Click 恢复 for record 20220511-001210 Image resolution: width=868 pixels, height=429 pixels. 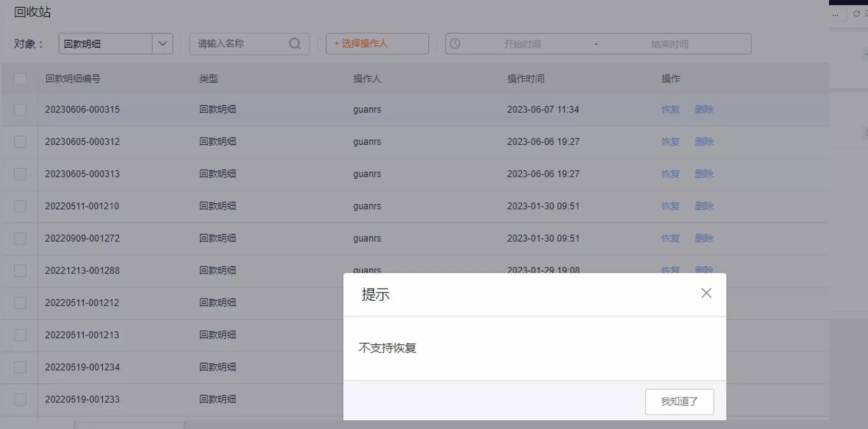pyautogui.click(x=670, y=206)
